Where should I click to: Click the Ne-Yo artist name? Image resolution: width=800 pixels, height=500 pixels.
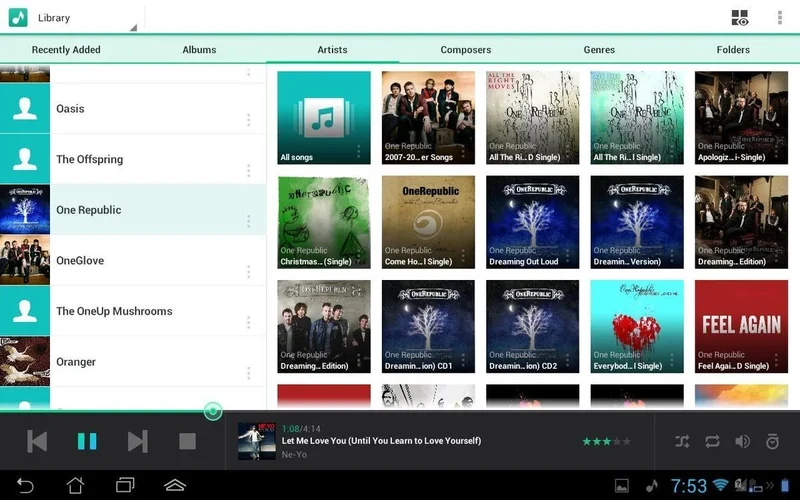pyautogui.click(x=294, y=455)
